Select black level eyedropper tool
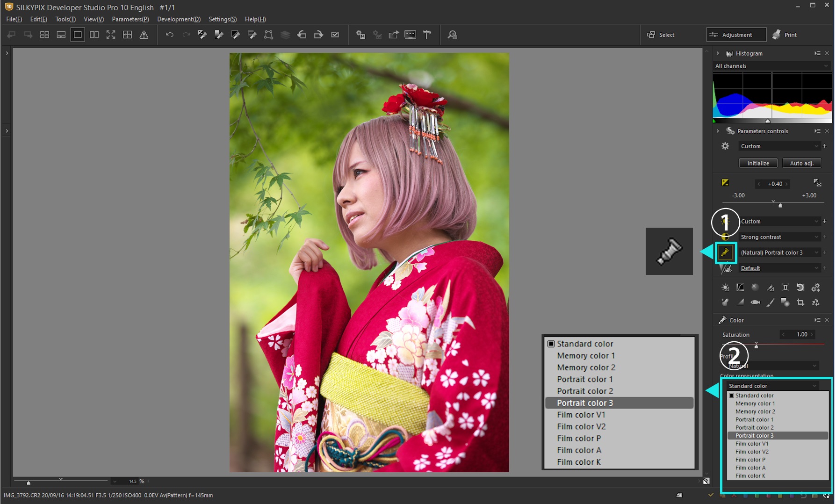This screenshot has width=836, height=504. tap(236, 35)
